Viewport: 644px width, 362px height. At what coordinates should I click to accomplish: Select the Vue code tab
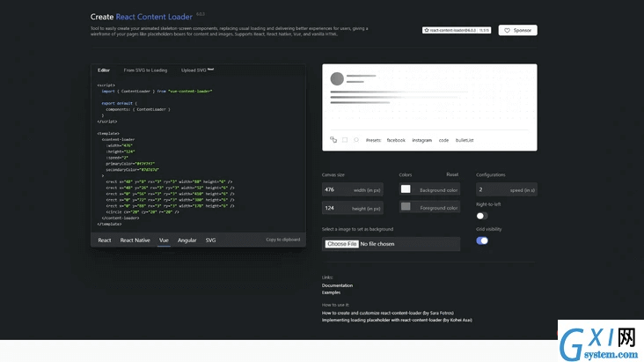click(x=164, y=240)
